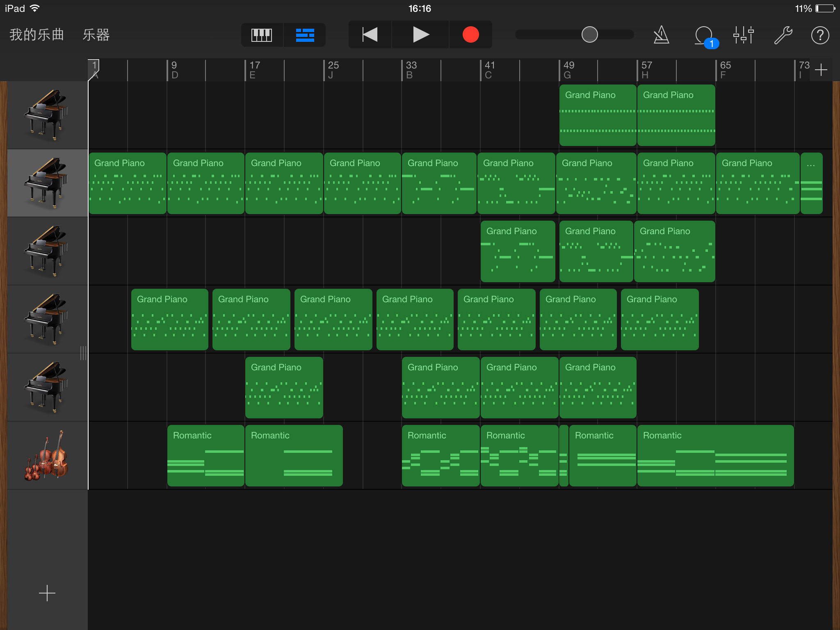Tap the help question mark icon
This screenshot has width=840, height=630.
point(820,35)
